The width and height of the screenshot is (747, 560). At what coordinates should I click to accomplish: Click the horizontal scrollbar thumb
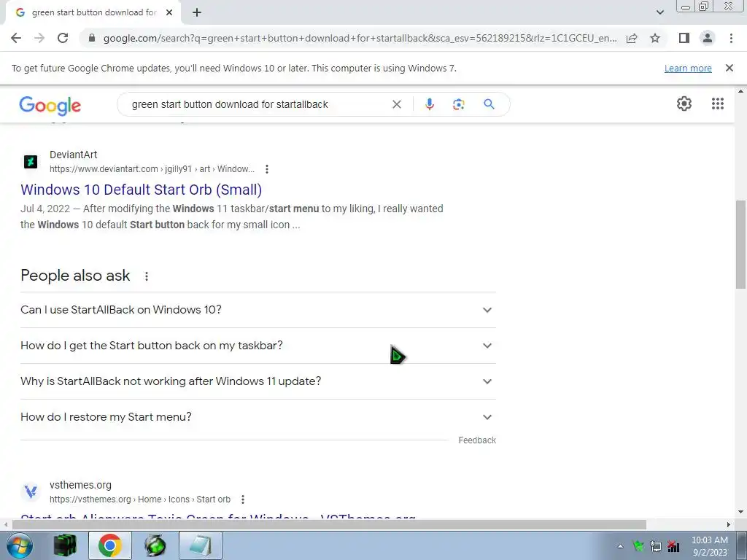[329, 525]
